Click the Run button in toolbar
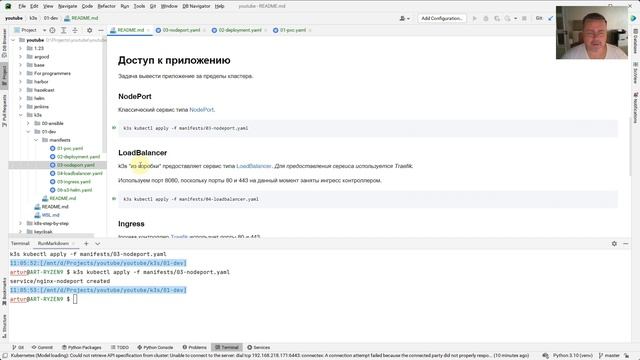Image resolution: width=640 pixels, height=360 pixels. (474, 18)
